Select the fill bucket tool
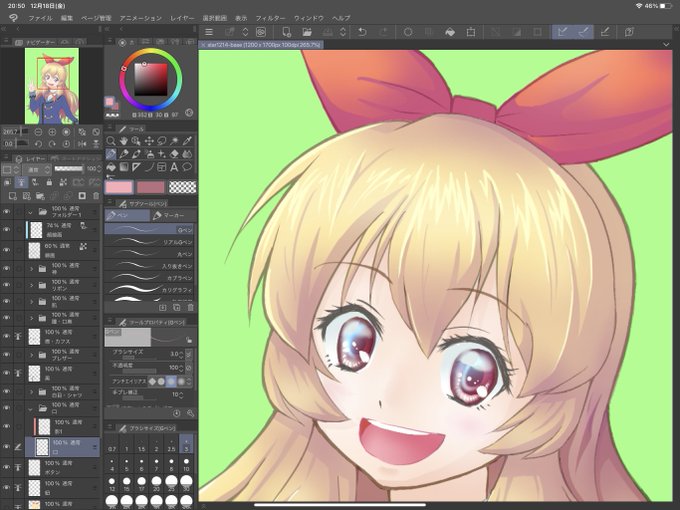680x510 pixels. pyautogui.click(x=111, y=167)
